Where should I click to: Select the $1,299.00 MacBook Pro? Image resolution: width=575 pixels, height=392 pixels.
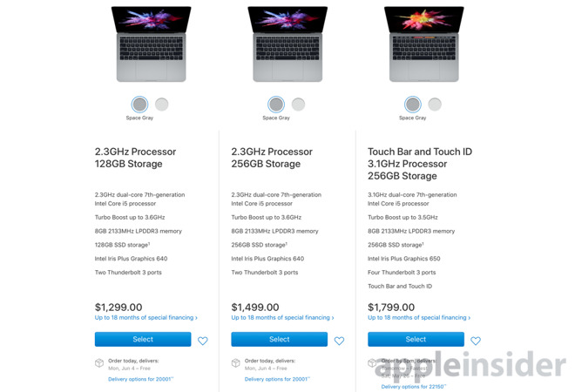tap(143, 340)
